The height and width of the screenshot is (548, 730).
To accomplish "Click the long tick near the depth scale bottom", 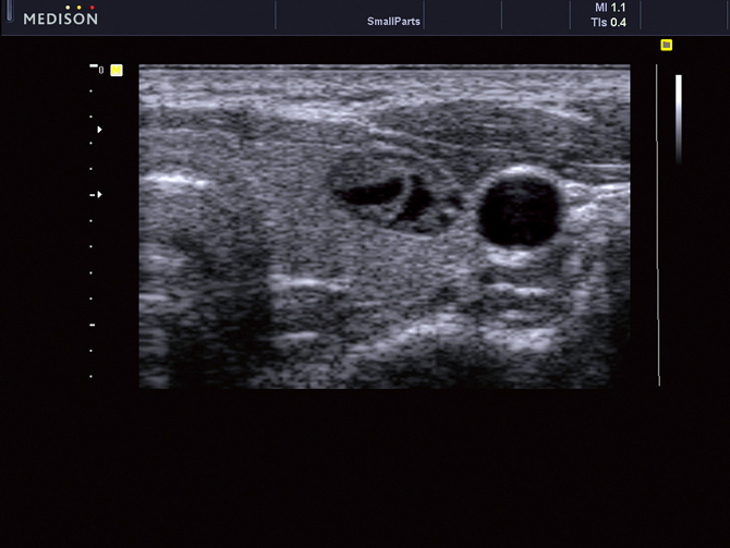I will tap(92, 325).
